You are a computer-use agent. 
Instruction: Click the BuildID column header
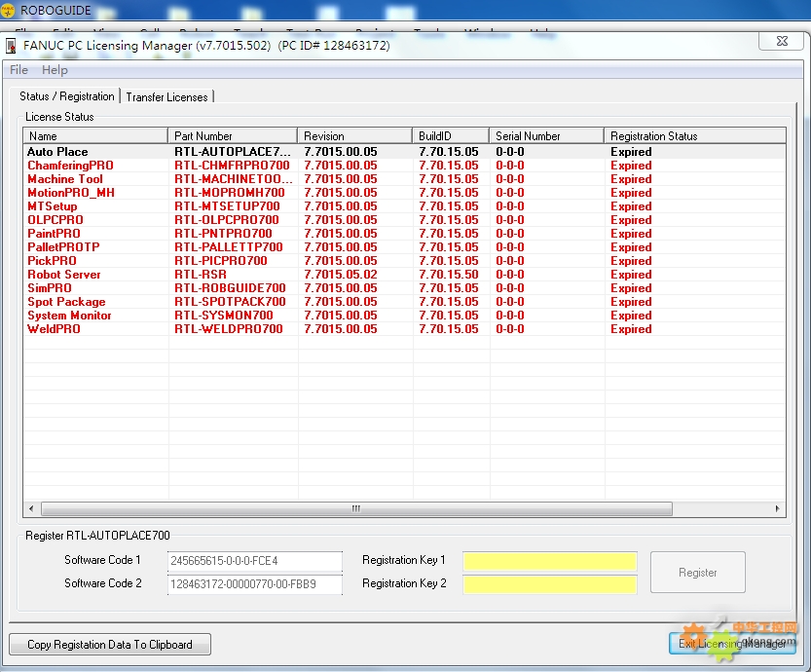(x=451, y=136)
